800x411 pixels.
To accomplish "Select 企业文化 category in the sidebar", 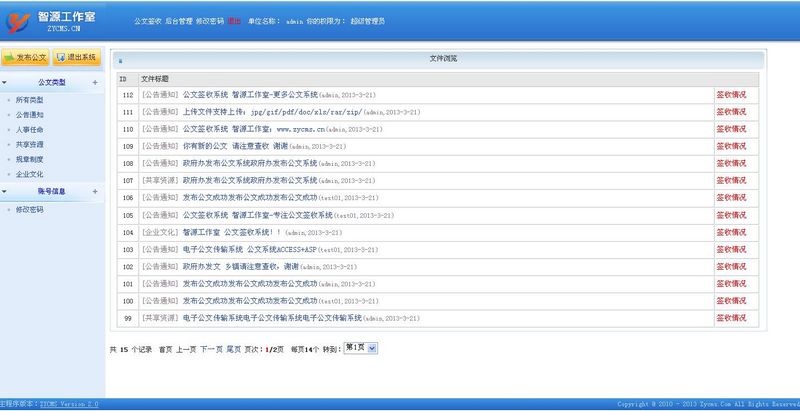I will (x=30, y=174).
